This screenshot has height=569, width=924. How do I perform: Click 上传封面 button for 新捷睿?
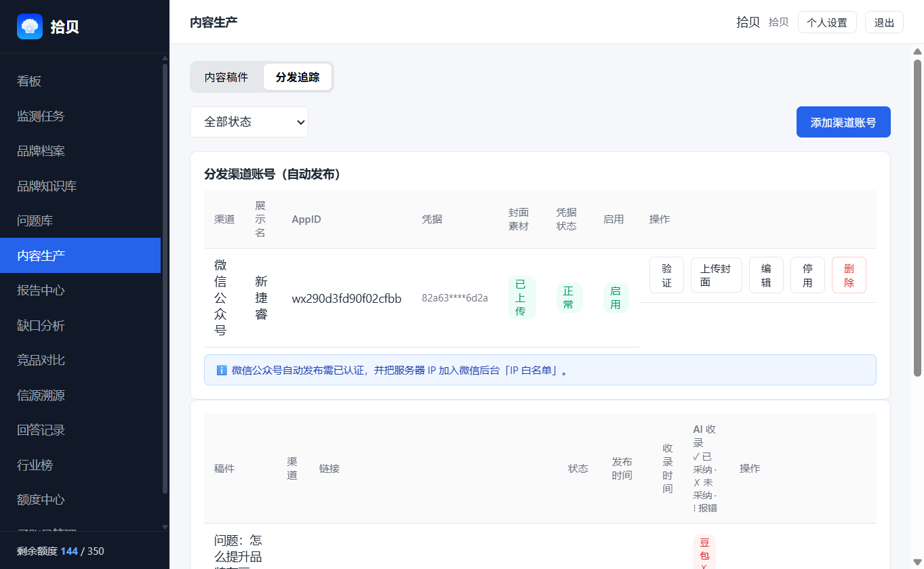(x=717, y=275)
